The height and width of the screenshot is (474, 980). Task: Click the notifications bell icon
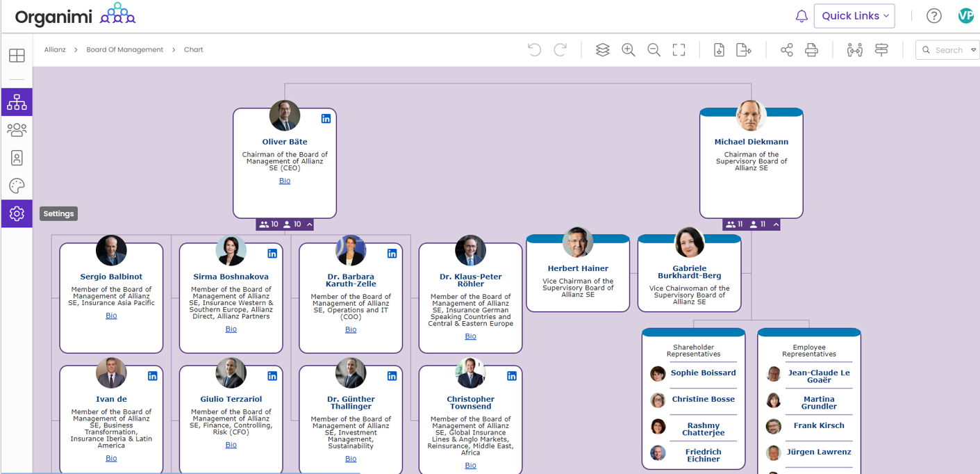(802, 16)
